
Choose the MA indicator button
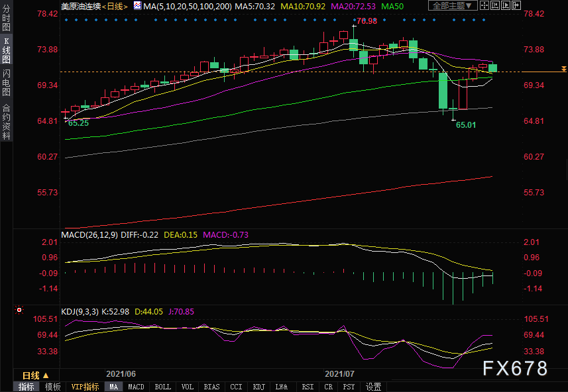114,387
